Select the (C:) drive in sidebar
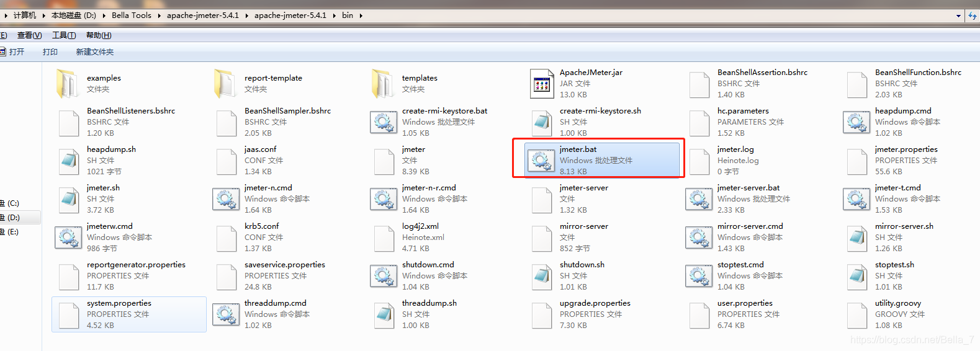The image size is (980, 351). pos(11,203)
